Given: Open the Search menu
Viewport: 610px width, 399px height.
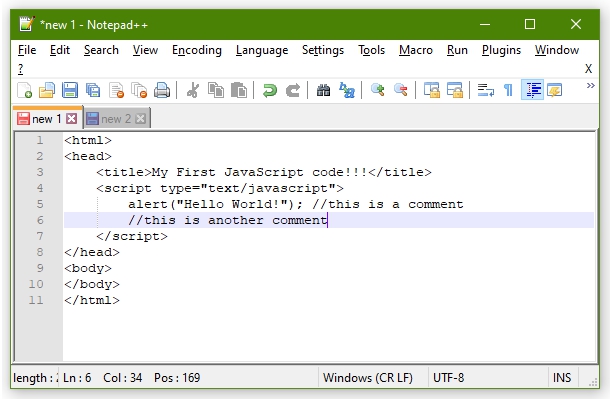Looking at the screenshot, I should click(101, 50).
